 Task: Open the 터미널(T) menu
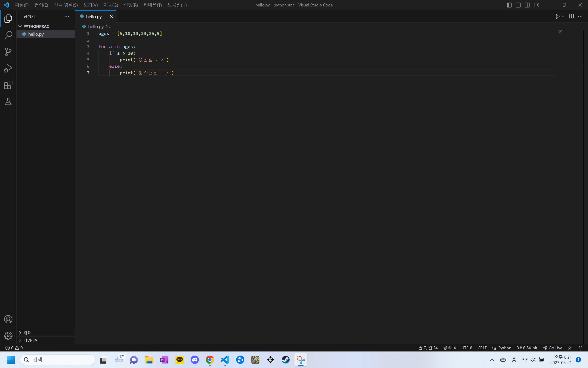coord(153,5)
